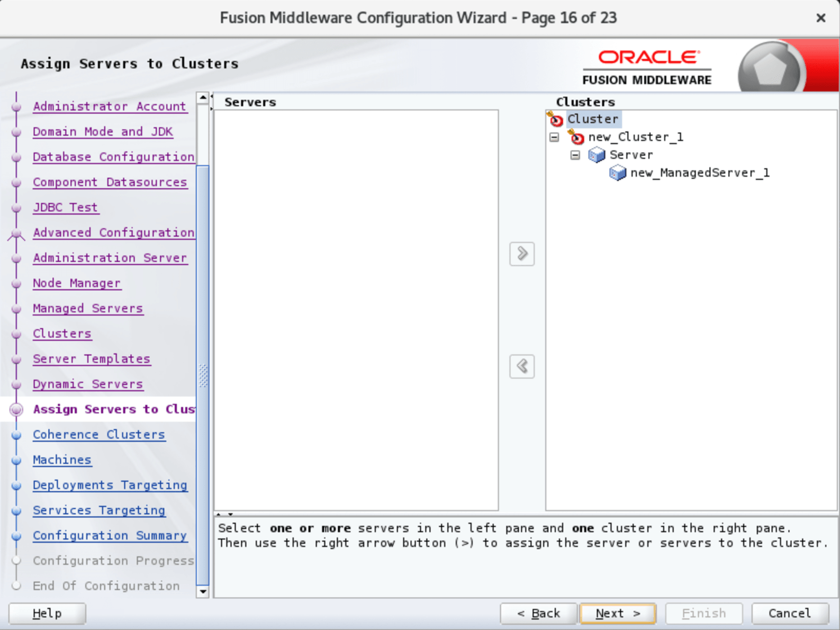Select new_Cluster_1 in Clusters pane
The width and height of the screenshot is (840, 630).
[636, 137]
